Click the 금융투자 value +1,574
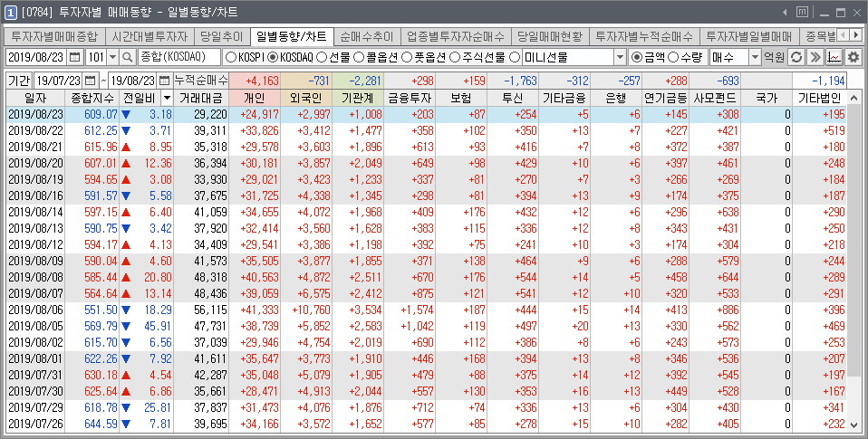Screen dimensions: 868x439 pos(417,310)
